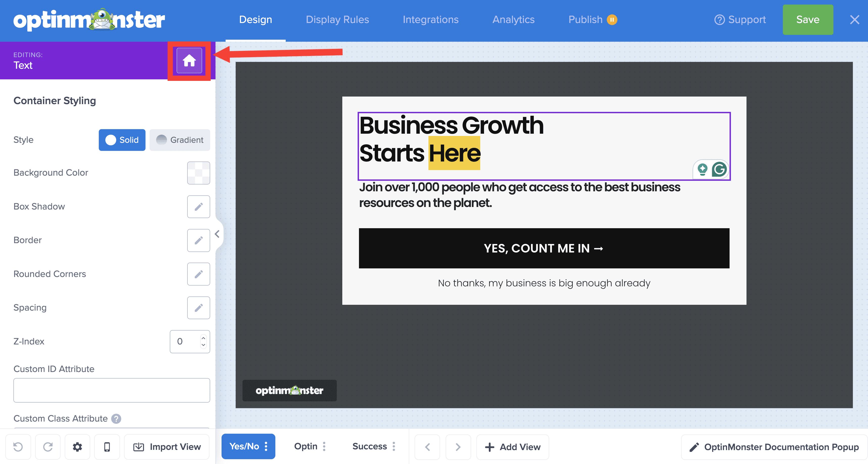Edit Rounded Corners pencil icon

199,274
